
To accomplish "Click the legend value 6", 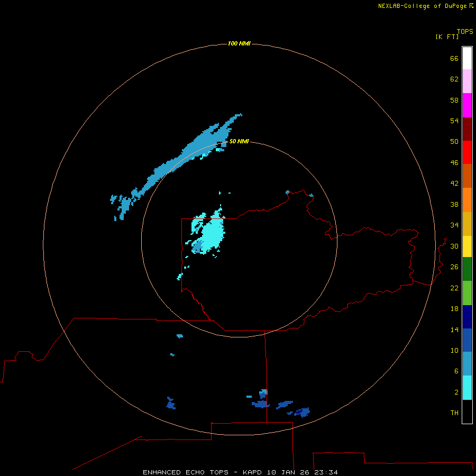I will pyautogui.click(x=456, y=371).
